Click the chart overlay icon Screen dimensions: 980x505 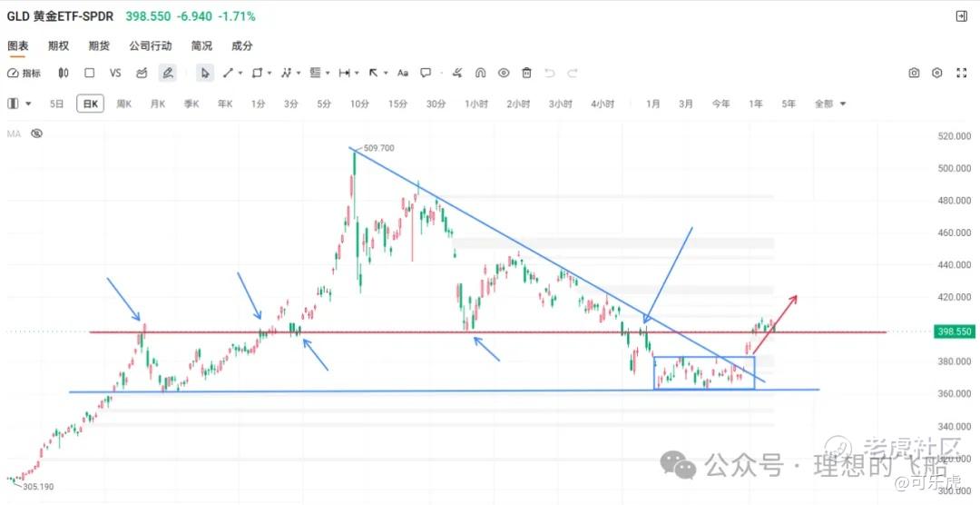pyautogui.click(x=142, y=74)
